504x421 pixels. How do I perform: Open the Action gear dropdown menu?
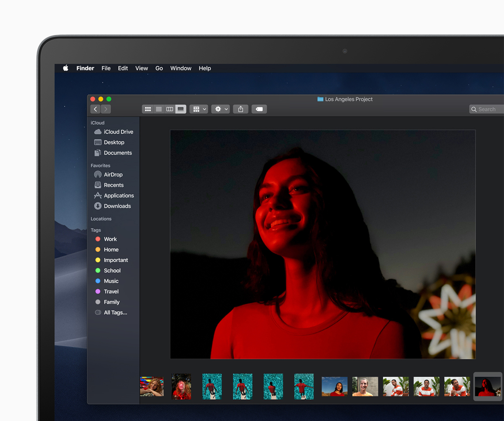(x=220, y=109)
